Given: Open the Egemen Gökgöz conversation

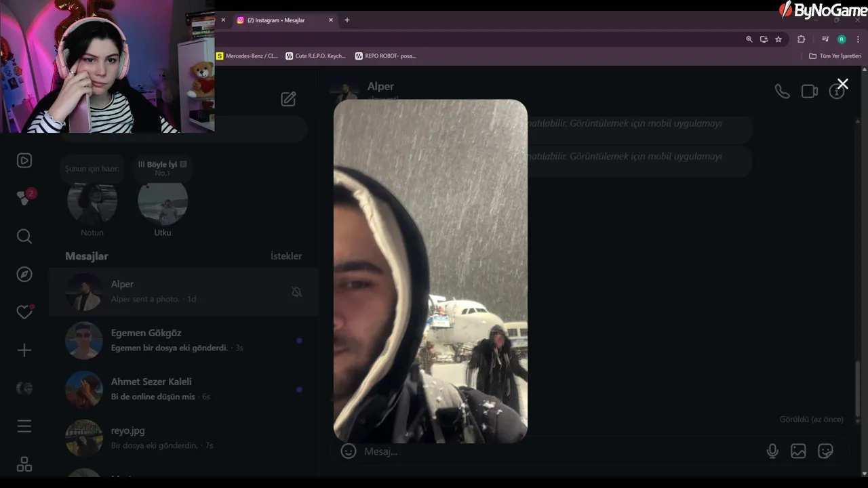Looking at the screenshot, I should [x=183, y=340].
